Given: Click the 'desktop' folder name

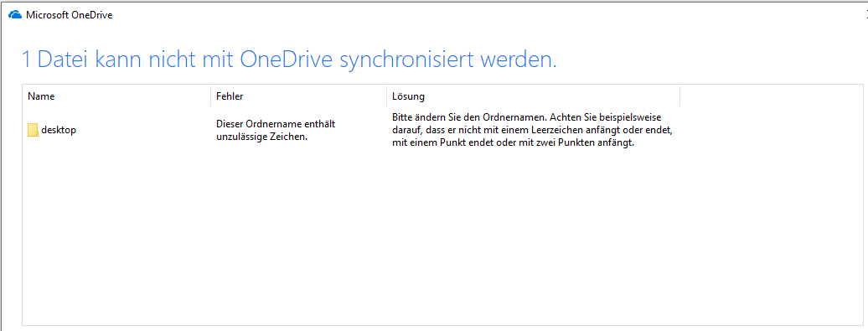Looking at the screenshot, I should (x=58, y=130).
